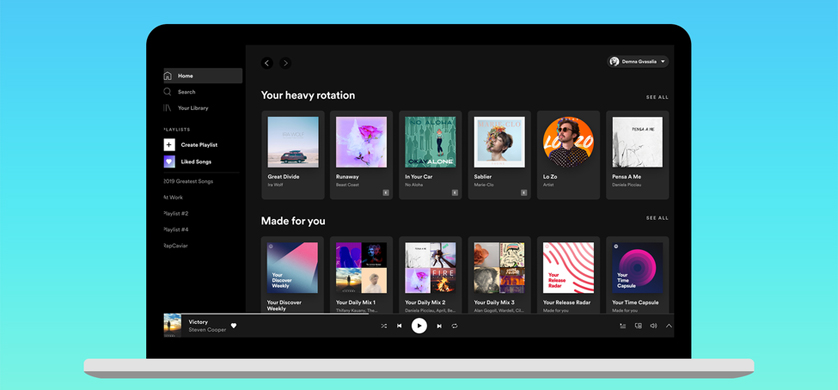This screenshot has width=838, height=390.
Task: Select the RapCaviar playlist
Action: (x=176, y=246)
